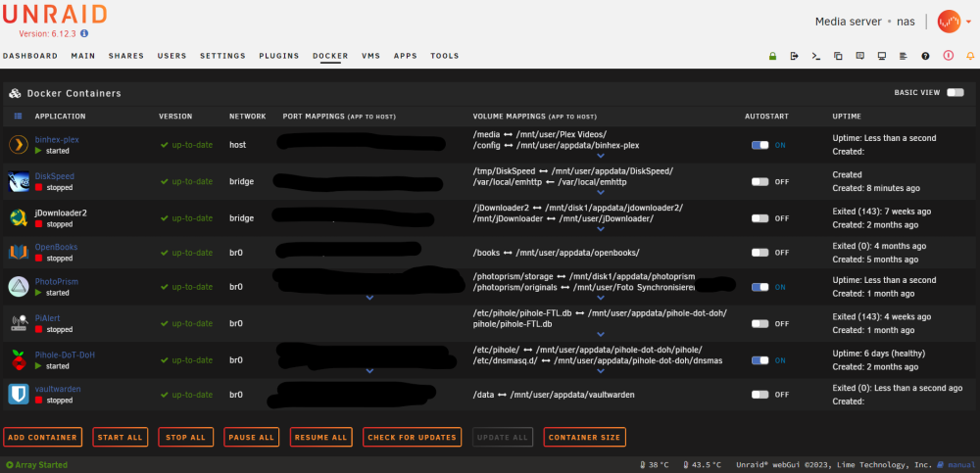The image size is (980, 473).
Task: Click the Add Container button
Action: 42,438
